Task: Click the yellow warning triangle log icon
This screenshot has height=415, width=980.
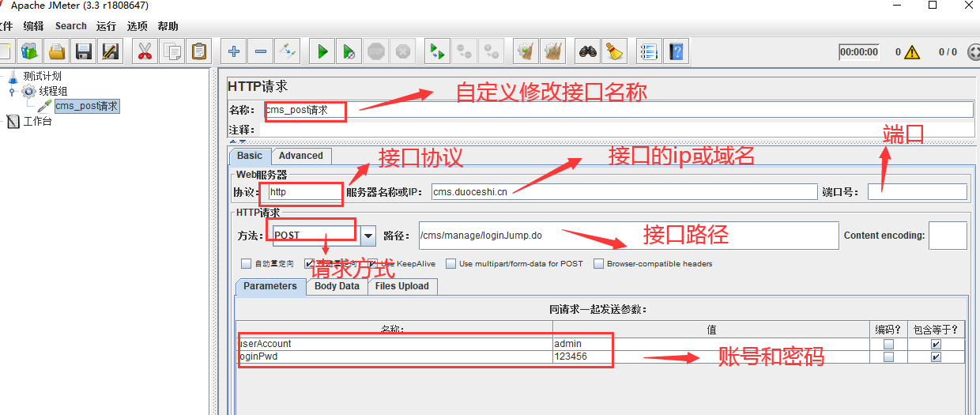Action: point(913,52)
